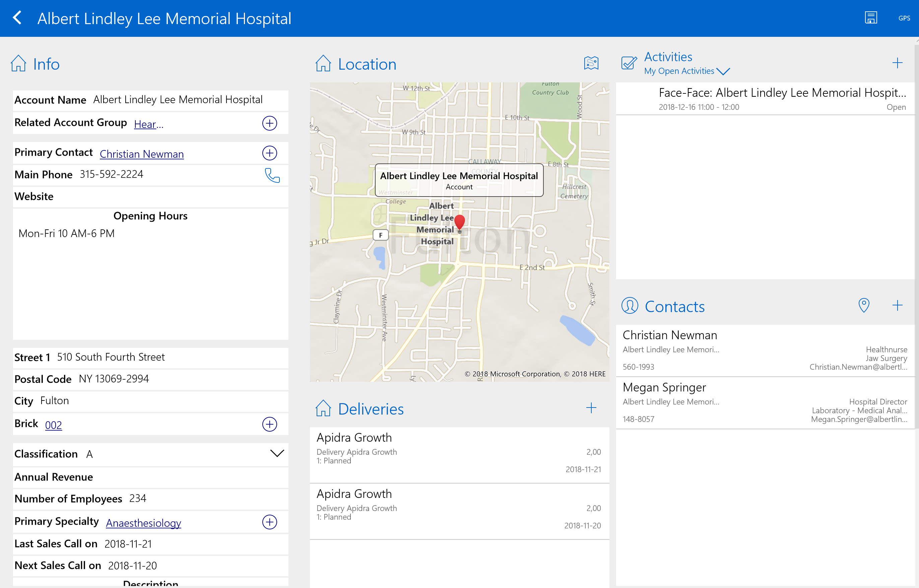Click the Info section heading
The height and width of the screenshot is (588, 919).
click(x=46, y=64)
